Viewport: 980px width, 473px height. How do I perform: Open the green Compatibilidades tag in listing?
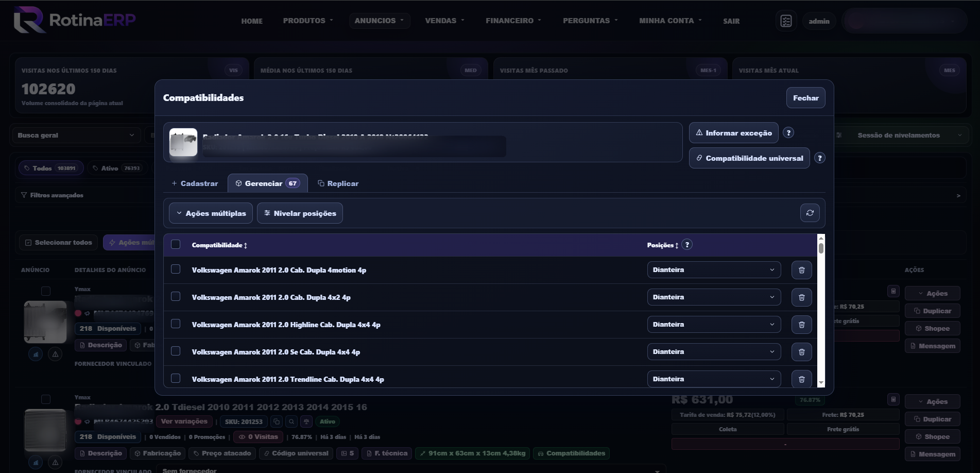[x=572, y=453]
